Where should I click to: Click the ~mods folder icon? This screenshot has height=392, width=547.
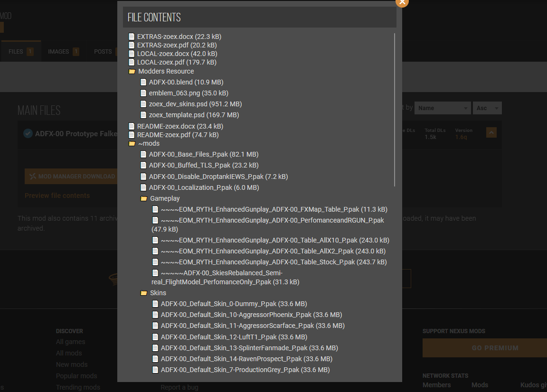click(x=132, y=143)
